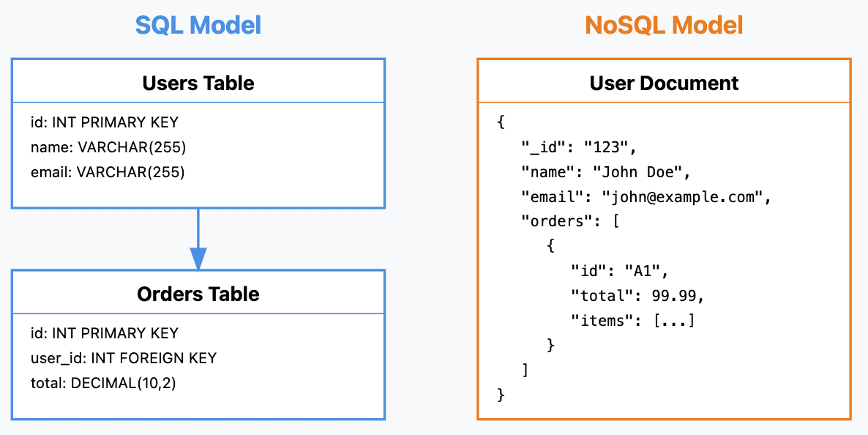Click user_id INT FOREIGN KEY field

pos(124,358)
